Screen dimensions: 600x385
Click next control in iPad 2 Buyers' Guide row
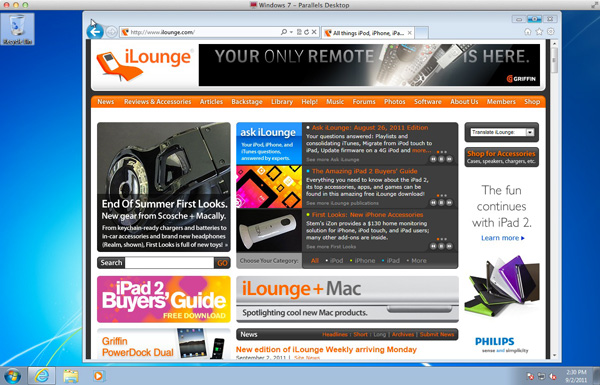449,202
